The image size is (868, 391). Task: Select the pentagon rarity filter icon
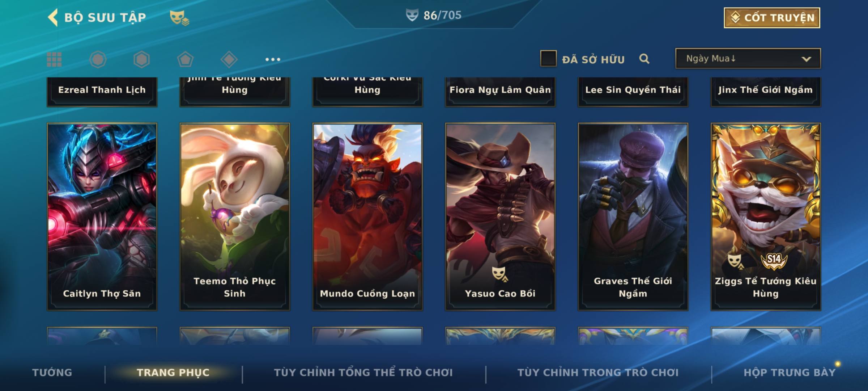(185, 59)
